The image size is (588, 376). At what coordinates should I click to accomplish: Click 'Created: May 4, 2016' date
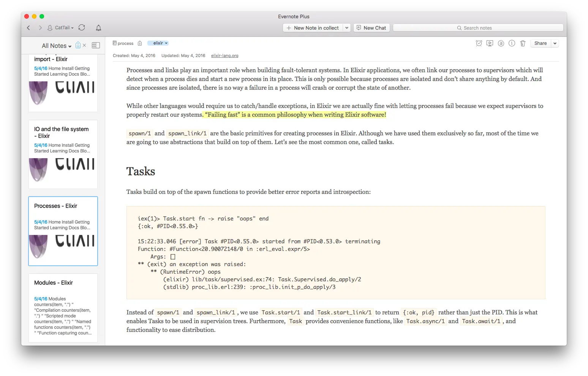tap(134, 56)
